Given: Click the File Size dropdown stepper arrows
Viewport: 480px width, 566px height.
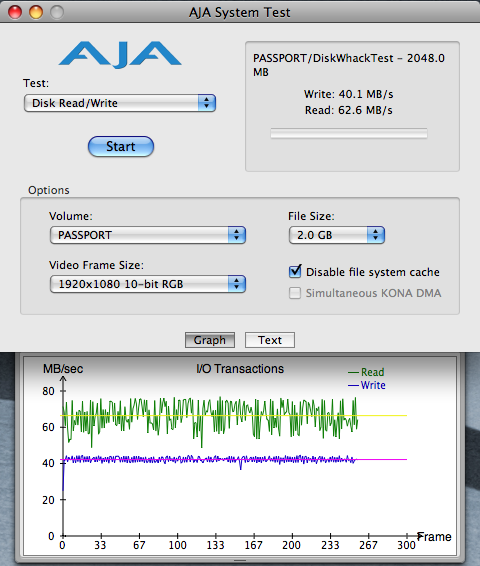Looking at the screenshot, I should (376, 235).
